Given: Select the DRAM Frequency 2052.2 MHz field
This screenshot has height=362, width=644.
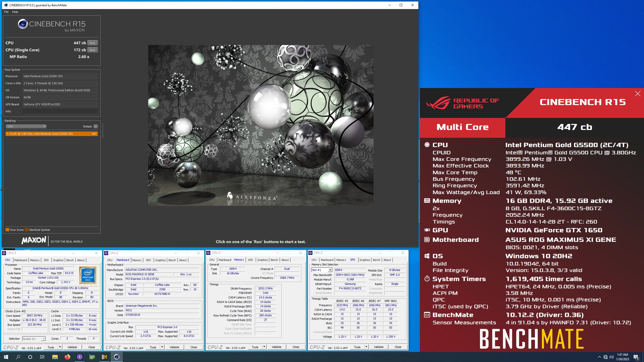Looking at the screenshot, I should 265,288.
